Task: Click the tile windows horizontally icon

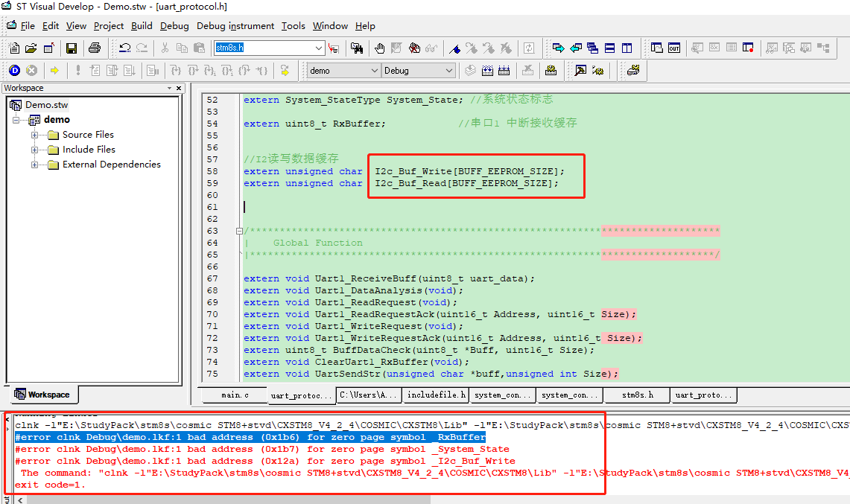Action: (x=610, y=48)
